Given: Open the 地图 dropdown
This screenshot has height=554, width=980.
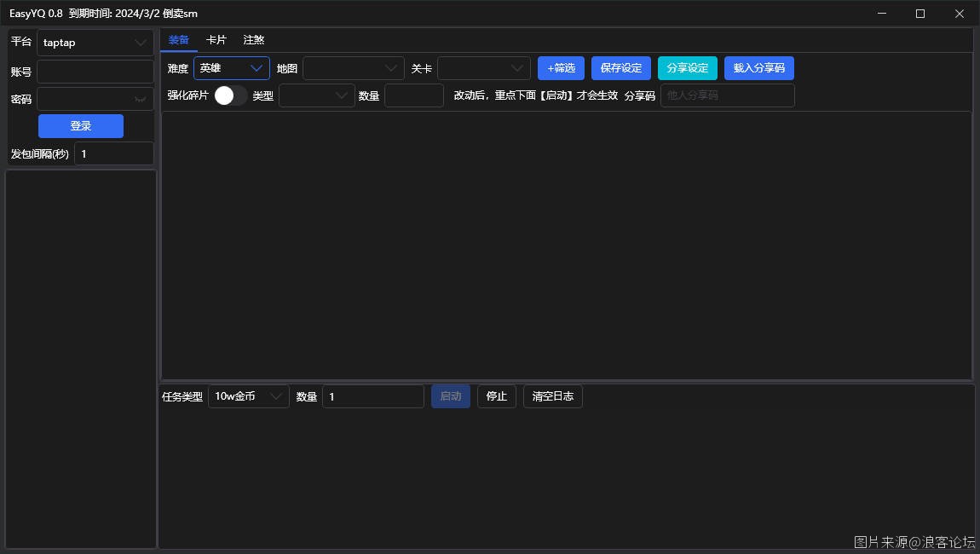Looking at the screenshot, I should click(x=353, y=68).
